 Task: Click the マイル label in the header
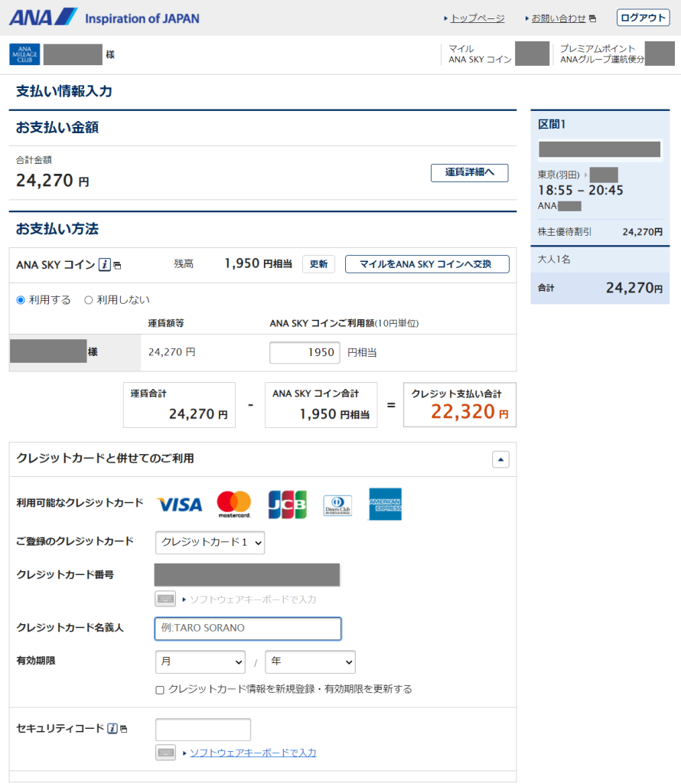pyautogui.click(x=461, y=48)
